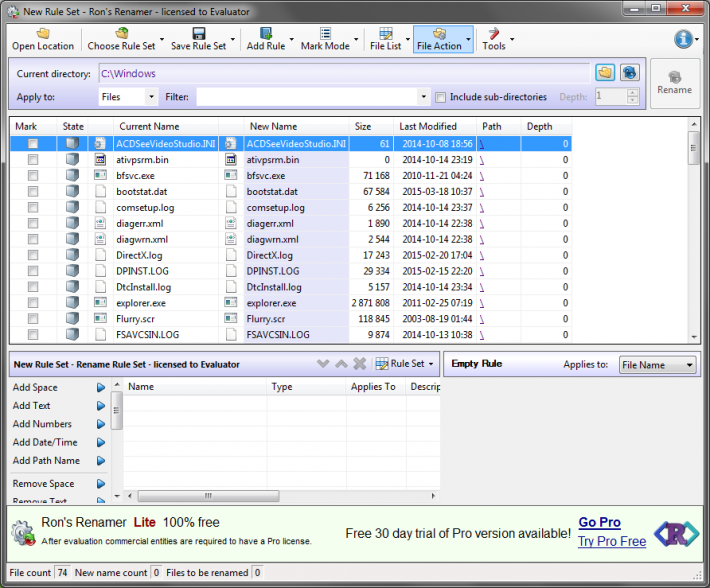This screenshot has height=588, width=710.
Task: Expand the Save Rule Set dropdown arrow
Action: coord(233,39)
